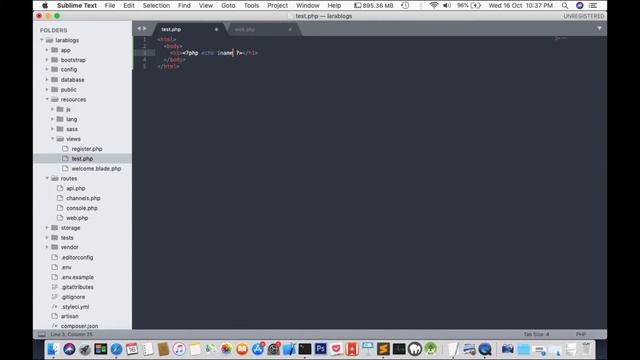This screenshot has width=640, height=360.
Task: Collapse the resources folder arrow
Action: pos(47,99)
